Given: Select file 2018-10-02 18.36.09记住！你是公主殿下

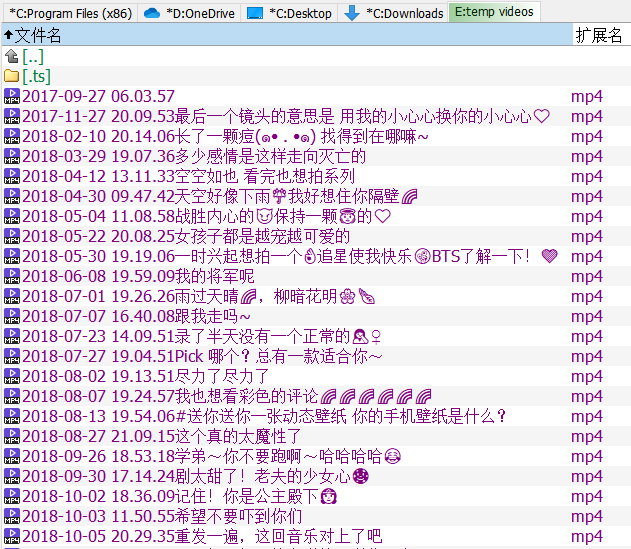Looking at the screenshot, I should 179,496.
